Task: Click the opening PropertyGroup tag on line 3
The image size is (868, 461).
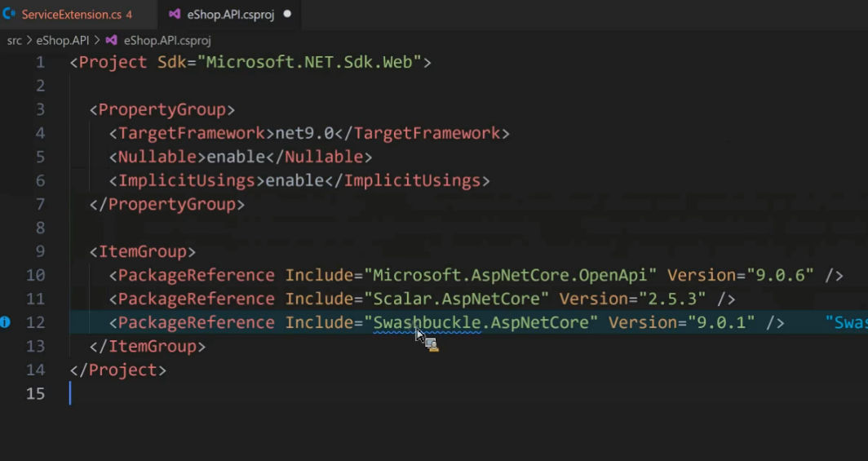Action: click(x=162, y=109)
